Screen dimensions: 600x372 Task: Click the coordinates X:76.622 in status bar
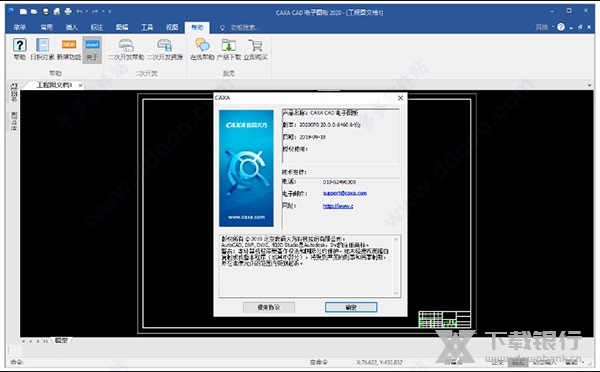(x=380, y=362)
